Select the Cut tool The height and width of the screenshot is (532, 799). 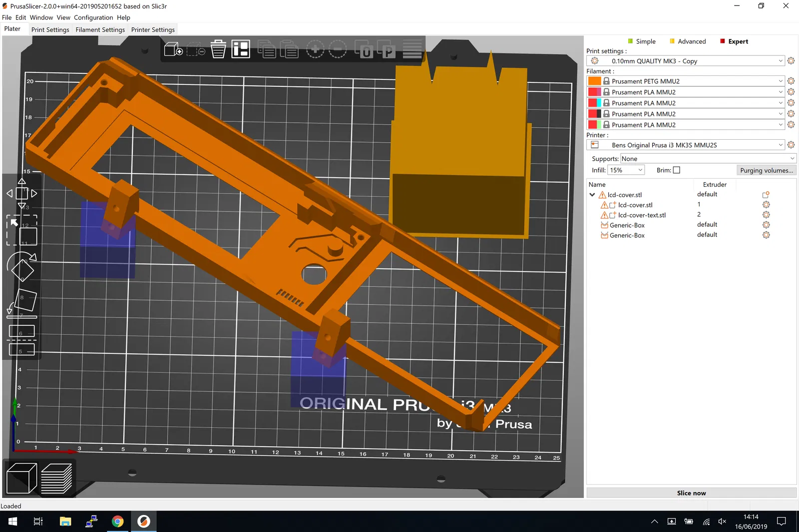[x=22, y=339]
